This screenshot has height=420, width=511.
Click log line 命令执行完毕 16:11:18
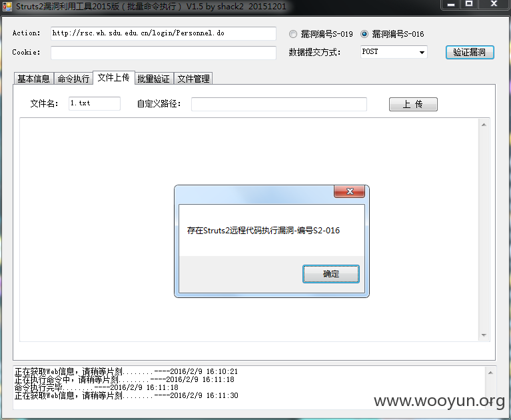[x=97, y=387]
